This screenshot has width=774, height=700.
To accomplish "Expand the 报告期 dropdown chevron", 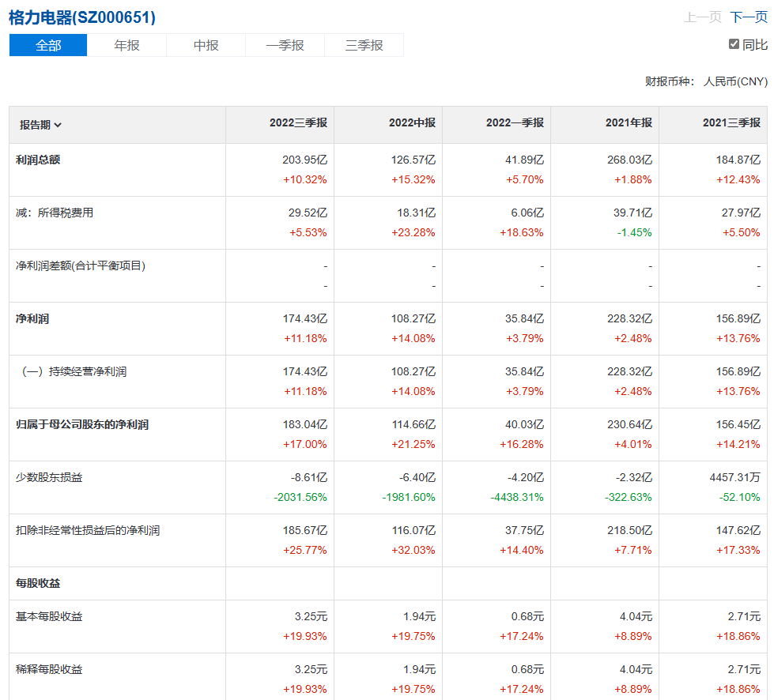I will (x=59, y=125).
